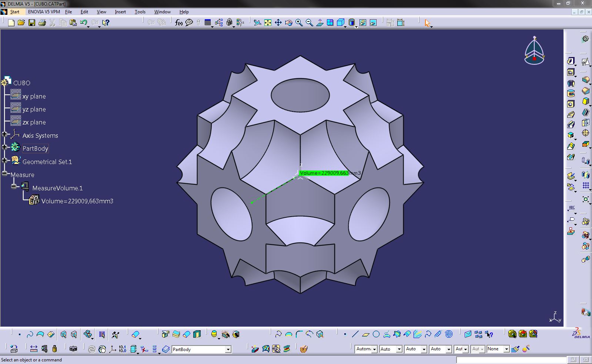The width and height of the screenshot is (592, 364).
Task: Set Isometric View with cube icon
Action: coord(340,23)
